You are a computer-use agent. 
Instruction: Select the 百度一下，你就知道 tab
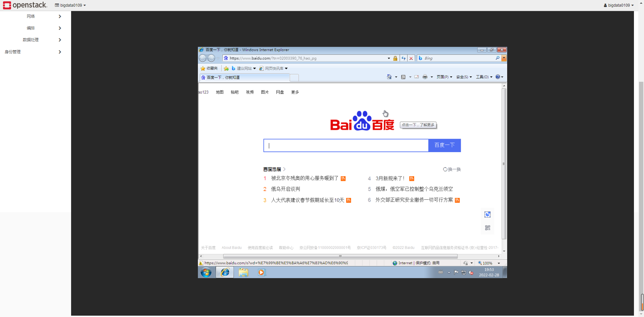[x=245, y=77]
